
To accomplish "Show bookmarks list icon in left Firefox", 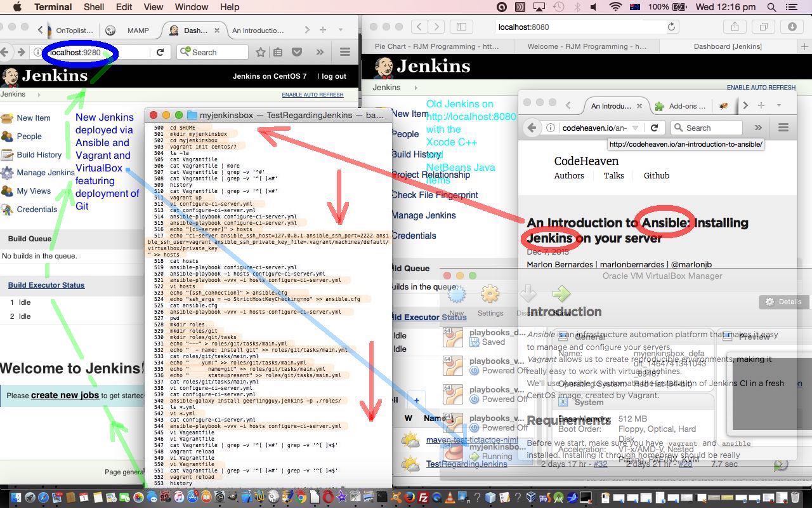I will click(278, 52).
